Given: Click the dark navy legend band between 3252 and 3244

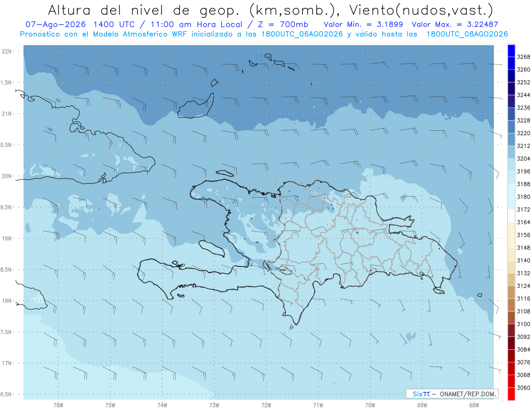Looking at the screenshot, I should (x=511, y=89).
